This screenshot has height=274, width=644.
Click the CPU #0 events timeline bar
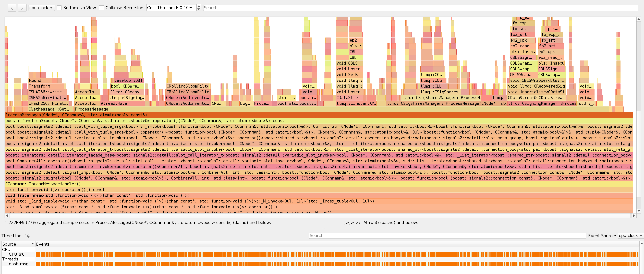337,255
